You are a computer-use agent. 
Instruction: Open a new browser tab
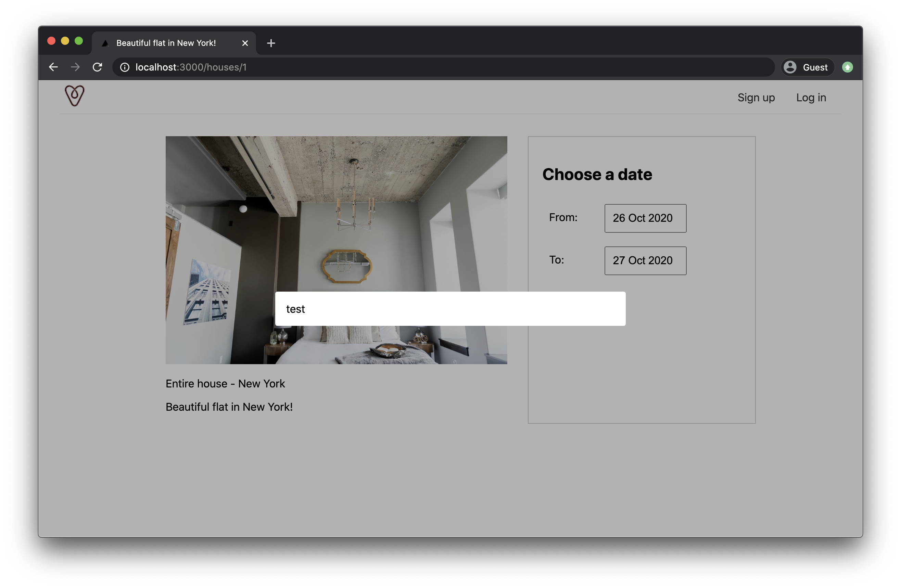point(271,43)
